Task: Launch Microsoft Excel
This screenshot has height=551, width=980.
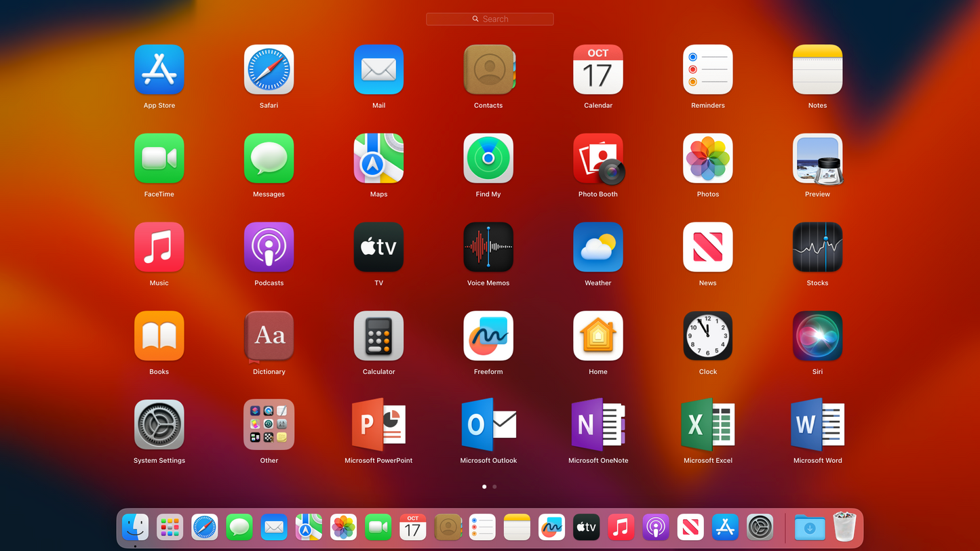Action: [x=707, y=424]
